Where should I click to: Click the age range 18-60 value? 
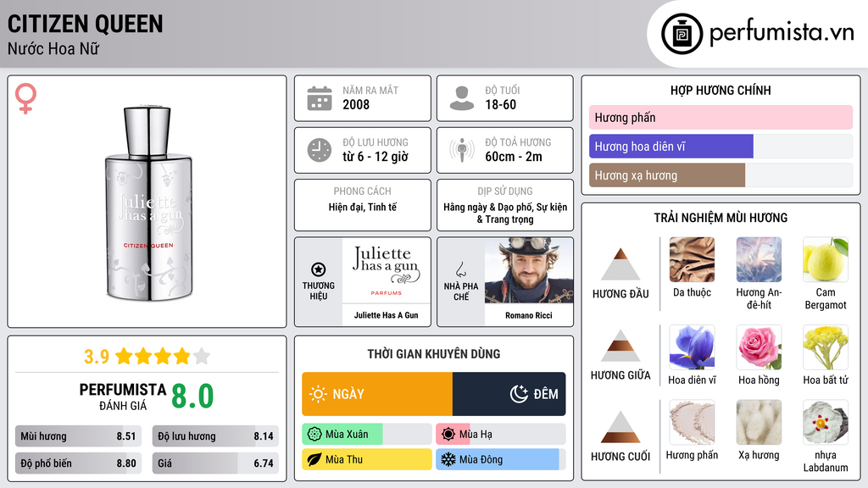pyautogui.click(x=500, y=104)
